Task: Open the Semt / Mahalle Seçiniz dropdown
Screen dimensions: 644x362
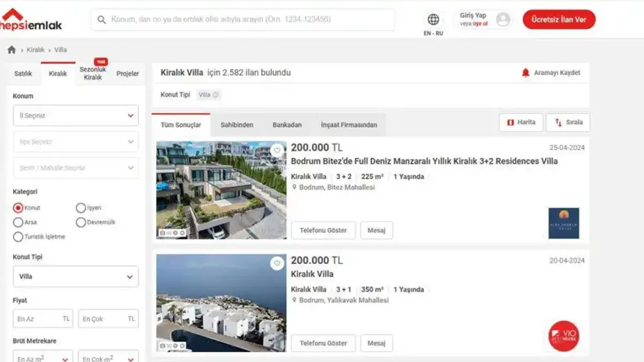Action: tap(76, 168)
